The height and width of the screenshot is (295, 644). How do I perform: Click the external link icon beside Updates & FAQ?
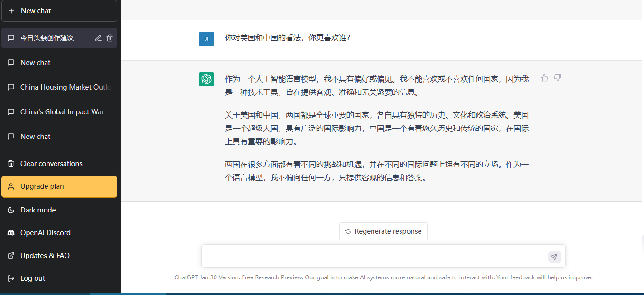coord(11,256)
